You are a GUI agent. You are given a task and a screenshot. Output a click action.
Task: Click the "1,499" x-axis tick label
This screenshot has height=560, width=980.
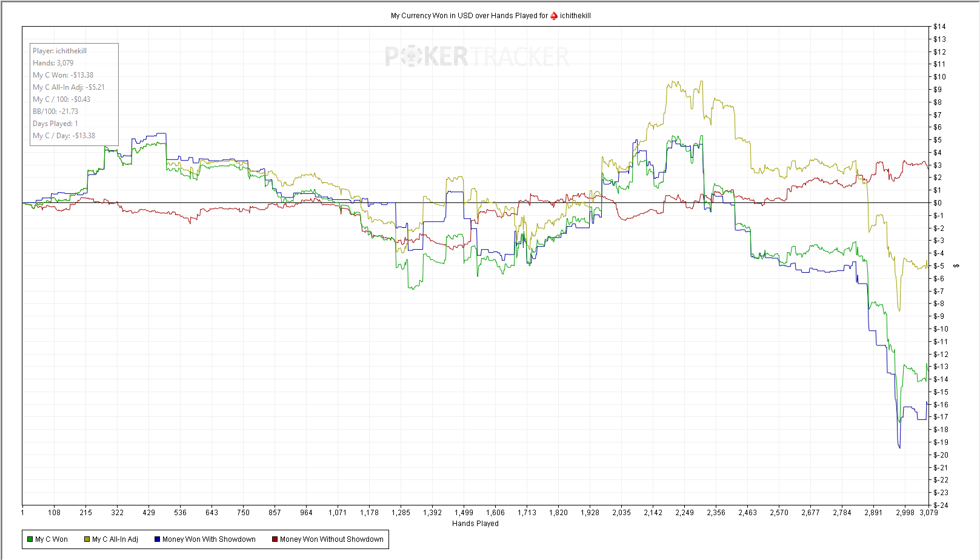pos(464,513)
